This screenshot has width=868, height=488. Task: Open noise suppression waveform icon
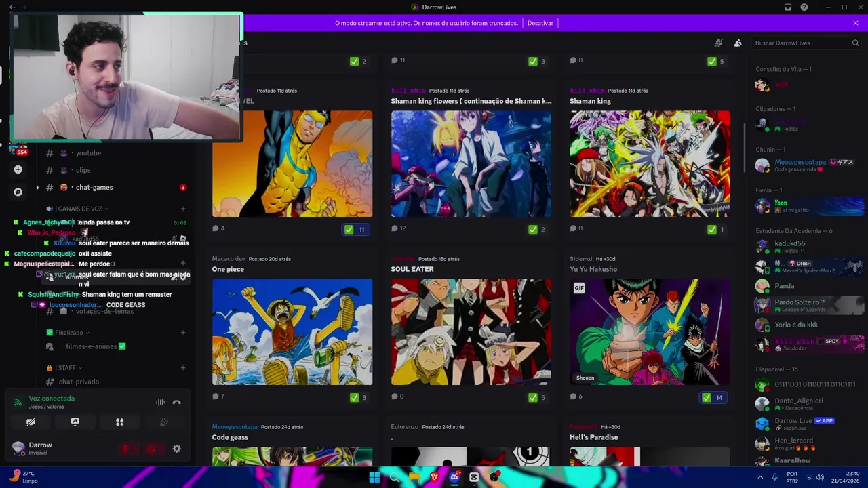(x=160, y=402)
